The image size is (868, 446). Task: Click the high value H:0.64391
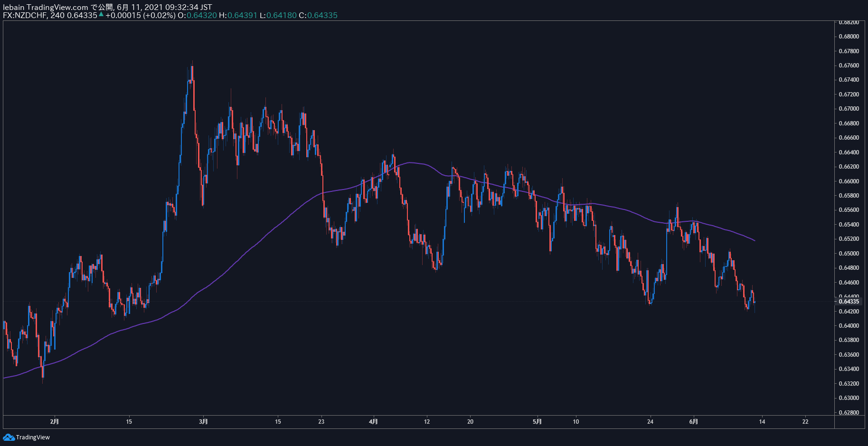(x=238, y=15)
